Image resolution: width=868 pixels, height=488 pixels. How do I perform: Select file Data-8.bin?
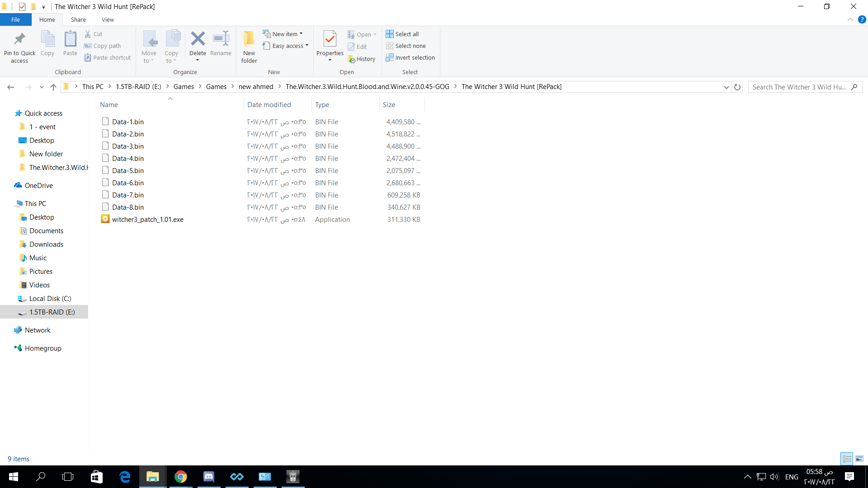pos(128,207)
